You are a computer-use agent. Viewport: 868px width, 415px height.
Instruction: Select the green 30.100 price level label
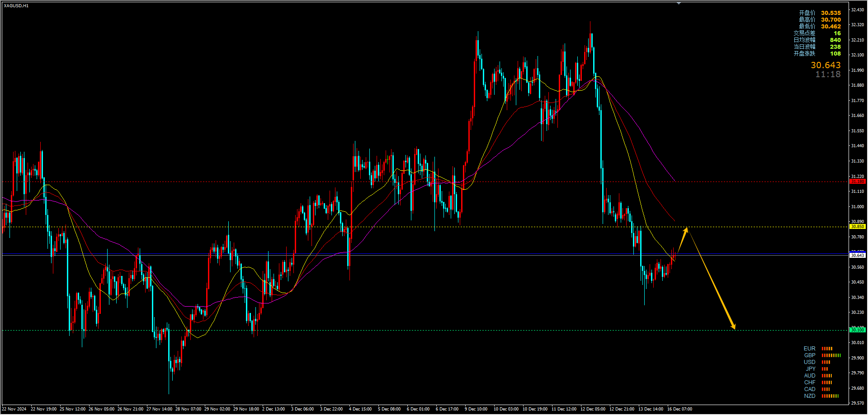(x=858, y=330)
